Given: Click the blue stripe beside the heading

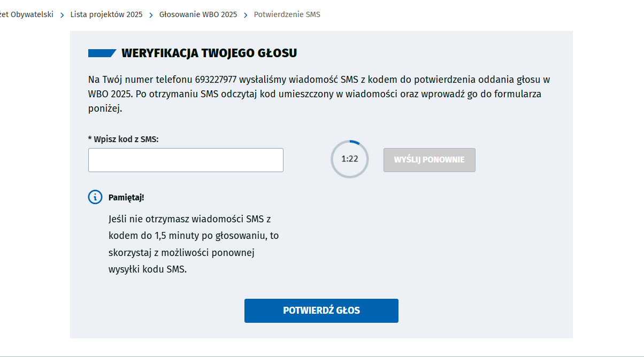Looking at the screenshot, I should point(102,53).
